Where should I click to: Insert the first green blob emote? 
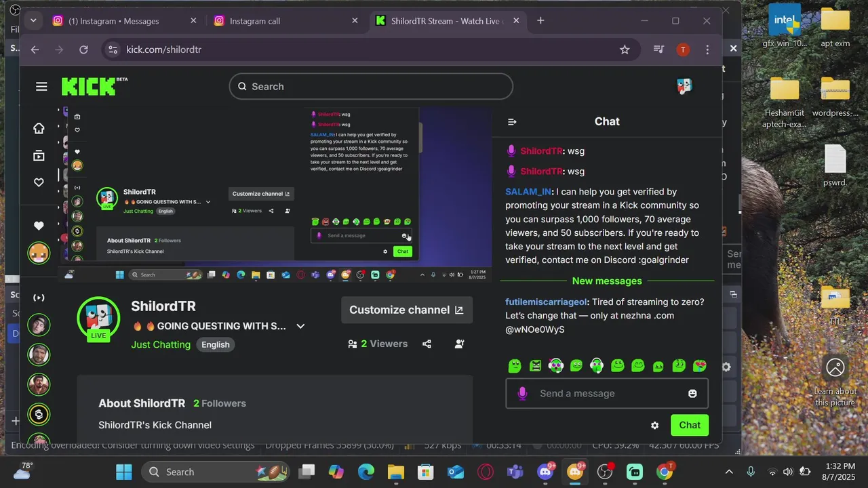point(515,366)
